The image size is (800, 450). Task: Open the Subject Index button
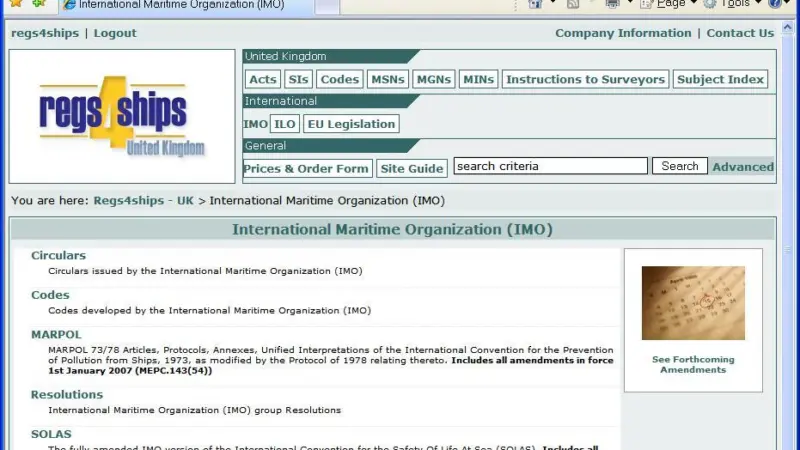720,80
